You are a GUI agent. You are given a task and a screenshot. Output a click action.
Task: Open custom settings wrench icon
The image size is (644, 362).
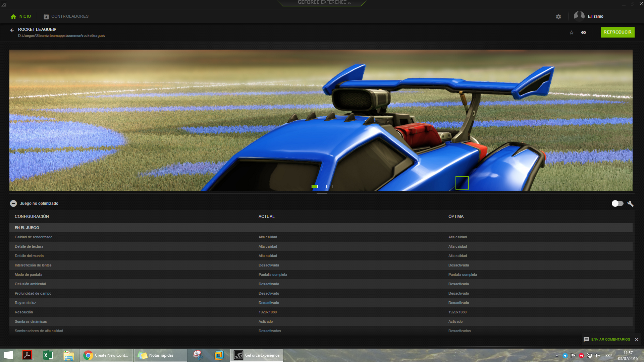tap(631, 203)
